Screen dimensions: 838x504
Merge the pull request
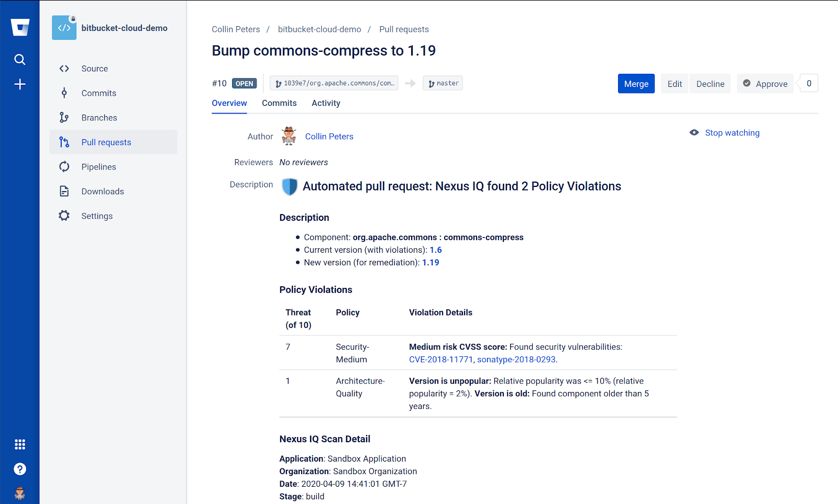point(636,83)
